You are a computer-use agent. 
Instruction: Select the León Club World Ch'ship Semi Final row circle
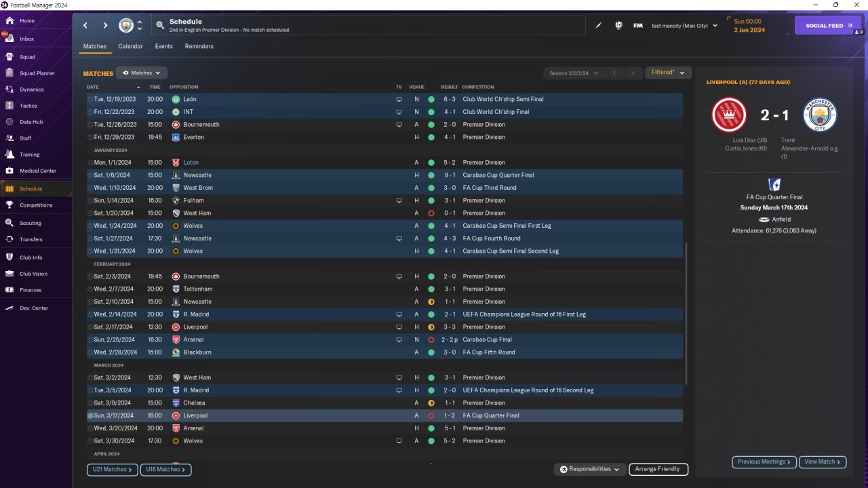(x=90, y=99)
